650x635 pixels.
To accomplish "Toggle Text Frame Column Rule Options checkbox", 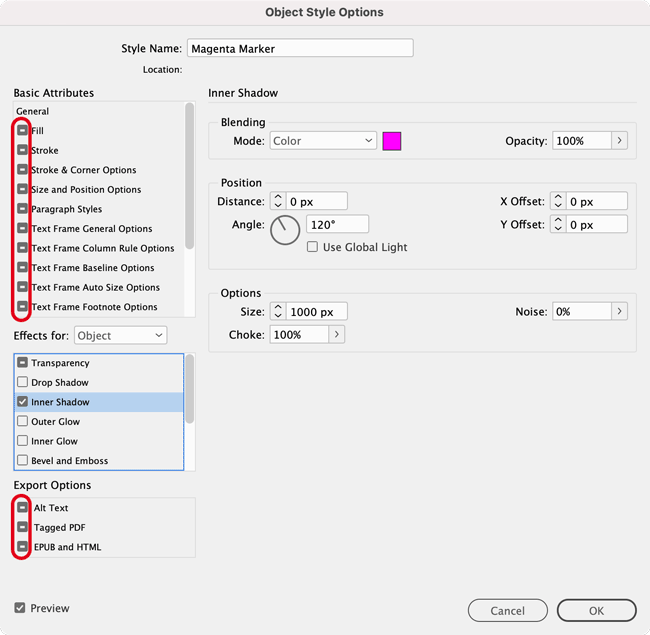I will point(22,248).
